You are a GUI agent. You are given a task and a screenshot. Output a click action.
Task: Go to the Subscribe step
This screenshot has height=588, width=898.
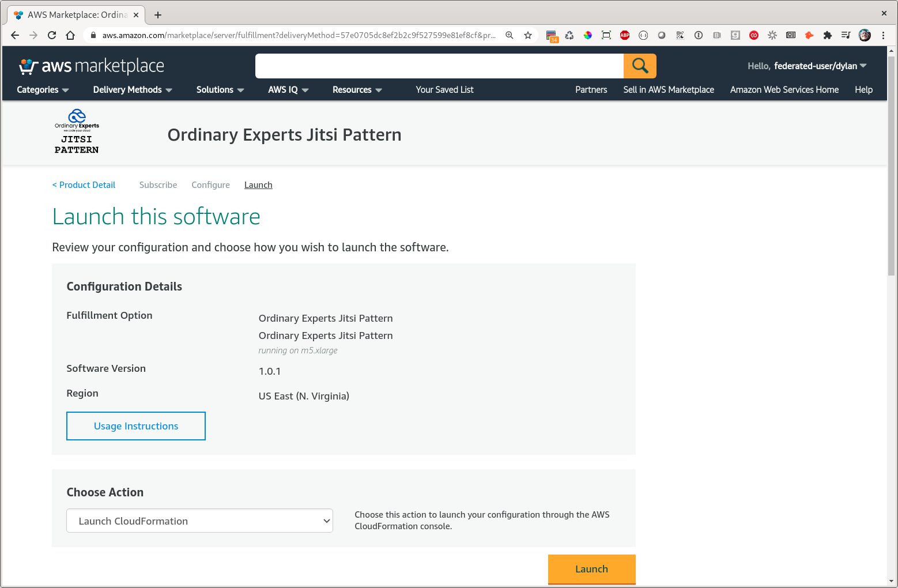coord(158,185)
